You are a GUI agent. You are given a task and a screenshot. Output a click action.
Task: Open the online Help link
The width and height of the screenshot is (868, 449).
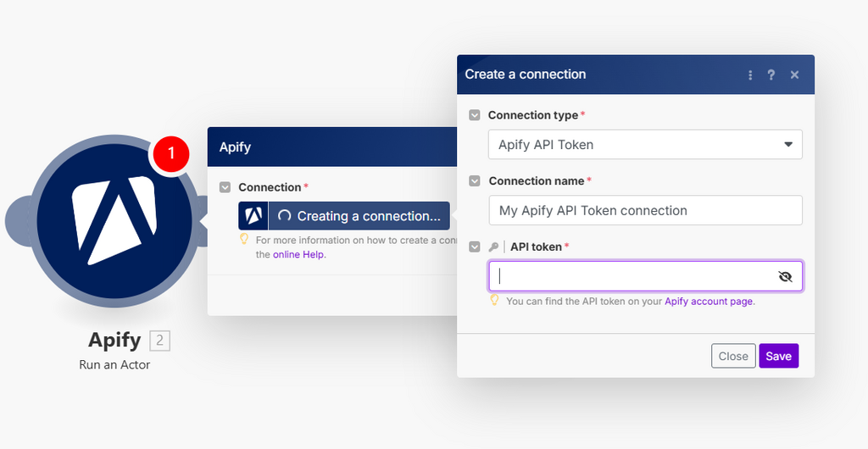click(298, 255)
